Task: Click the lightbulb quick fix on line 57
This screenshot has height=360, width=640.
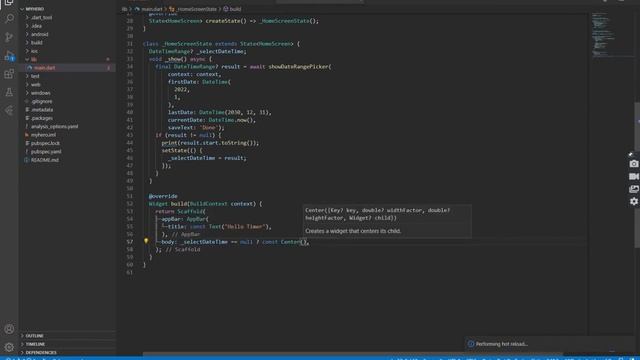Action: click(x=146, y=241)
